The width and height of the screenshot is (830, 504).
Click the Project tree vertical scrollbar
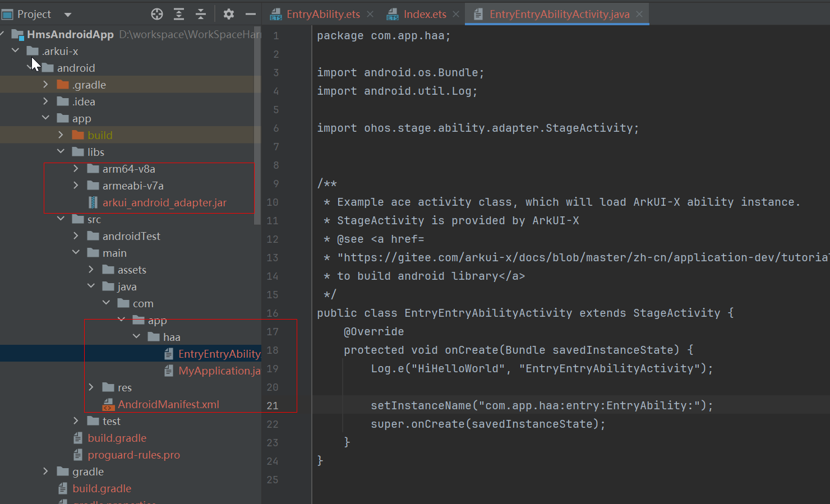click(x=257, y=126)
